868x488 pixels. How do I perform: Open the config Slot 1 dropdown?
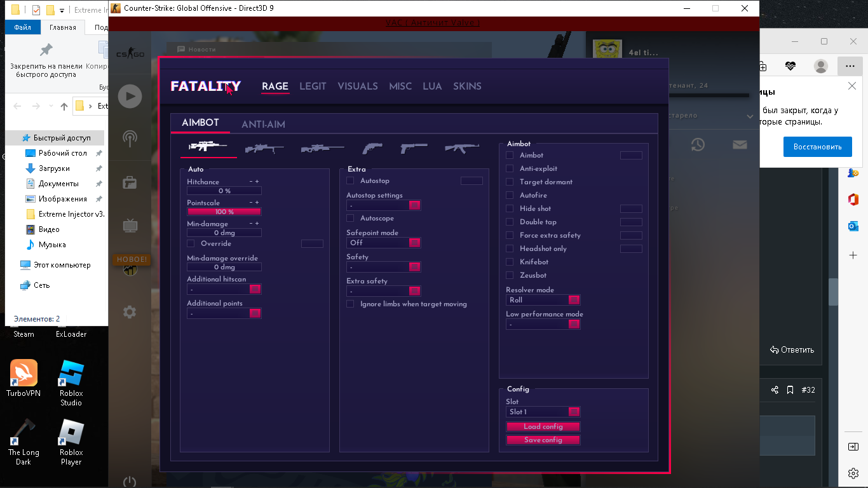[543, 412]
